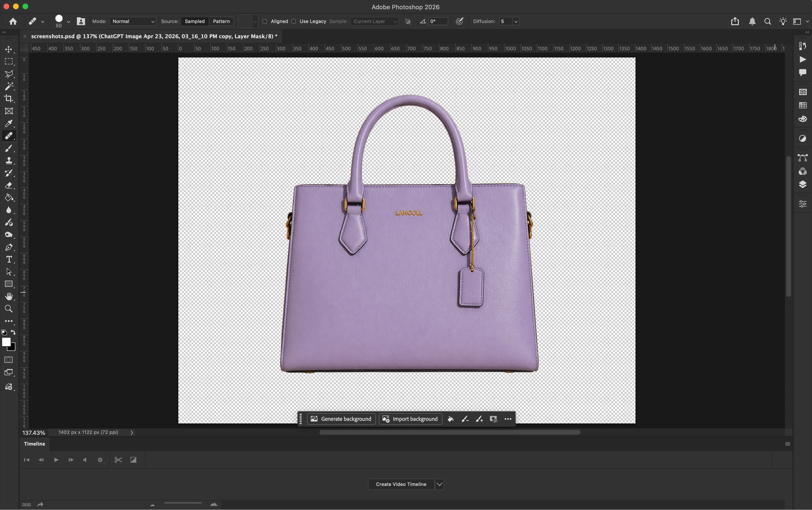Click the Import background button

coord(411,419)
